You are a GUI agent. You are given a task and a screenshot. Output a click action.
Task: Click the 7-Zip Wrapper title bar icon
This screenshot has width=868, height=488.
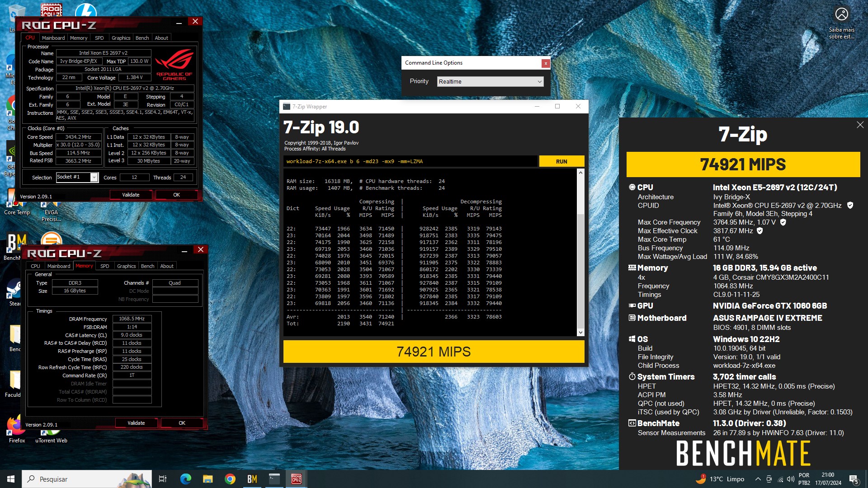286,107
